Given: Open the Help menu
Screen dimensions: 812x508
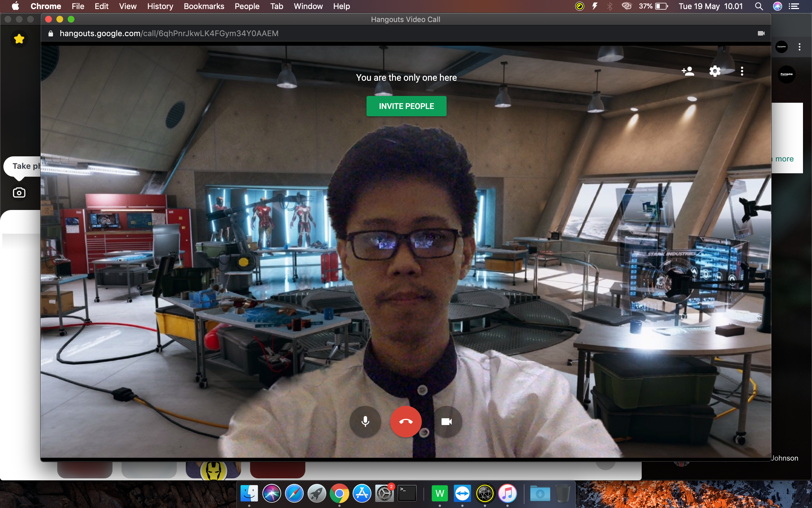Looking at the screenshot, I should tap(342, 6).
